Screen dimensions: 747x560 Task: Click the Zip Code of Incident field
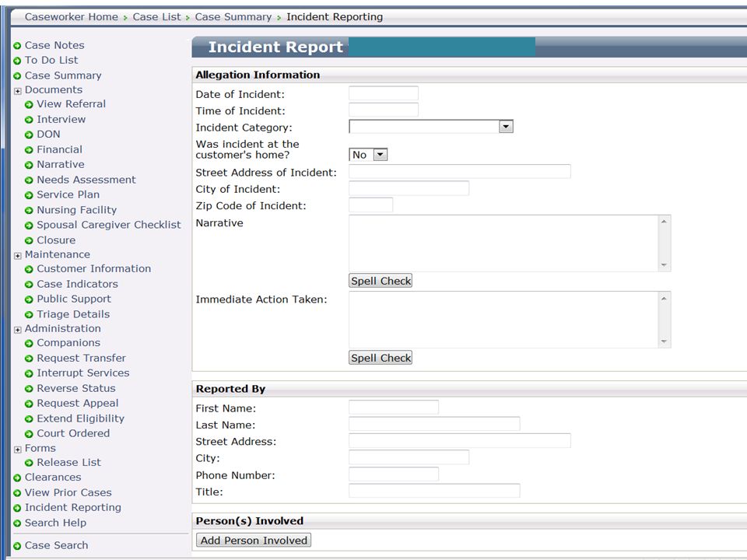click(370, 205)
